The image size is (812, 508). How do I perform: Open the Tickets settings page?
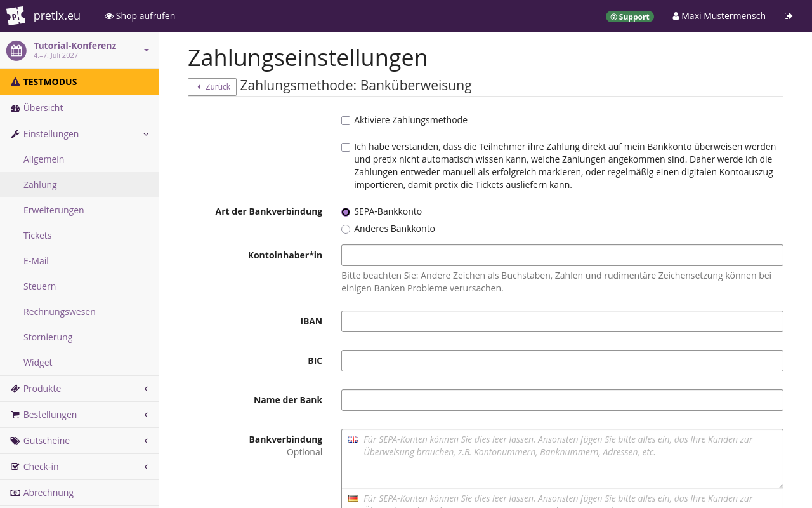click(x=79, y=236)
